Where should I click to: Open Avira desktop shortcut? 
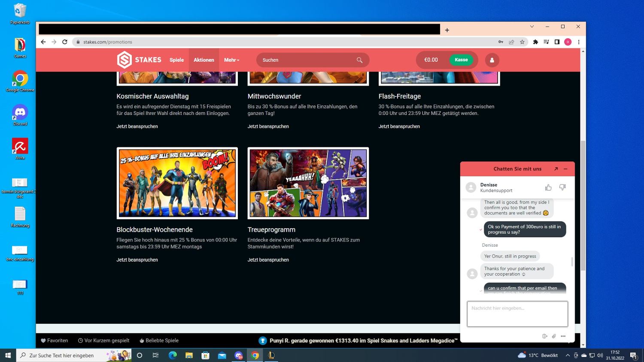[20, 149]
